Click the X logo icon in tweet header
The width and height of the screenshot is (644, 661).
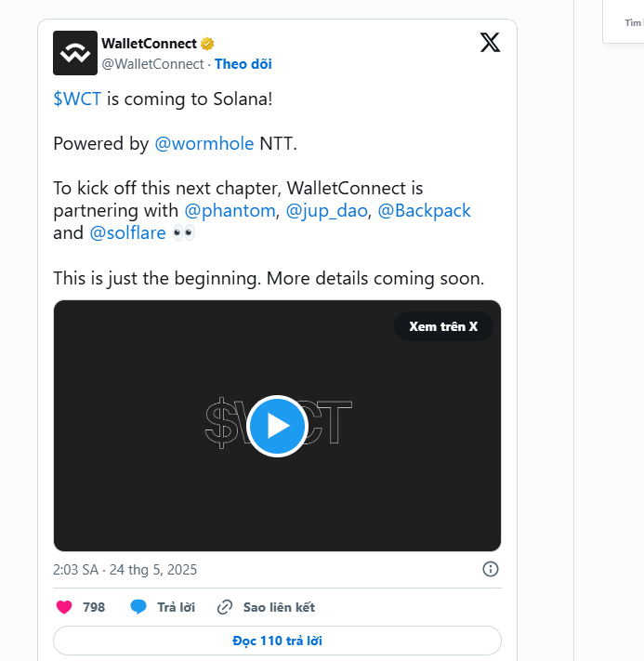click(490, 43)
